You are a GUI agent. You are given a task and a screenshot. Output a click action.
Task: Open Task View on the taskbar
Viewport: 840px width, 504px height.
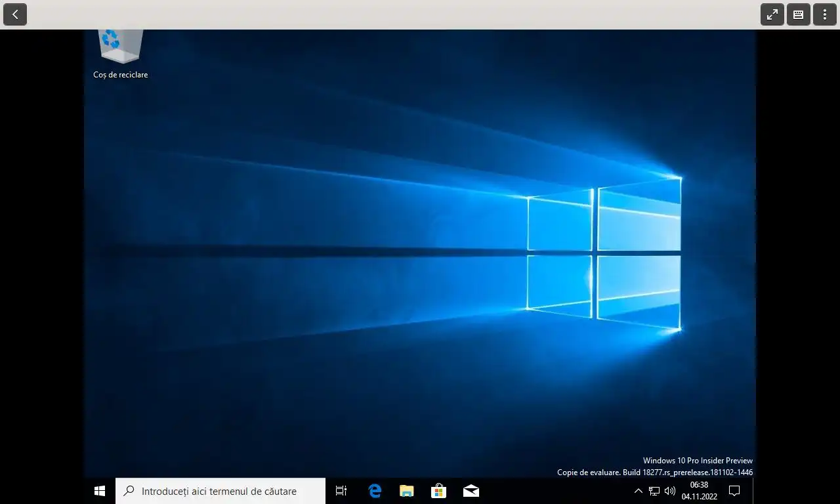pos(341,491)
